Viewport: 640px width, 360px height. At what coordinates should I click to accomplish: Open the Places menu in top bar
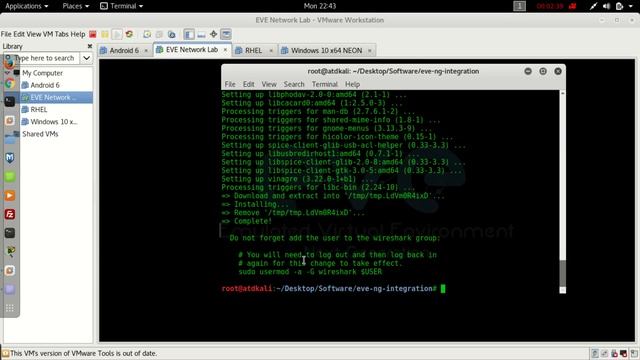click(76, 6)
